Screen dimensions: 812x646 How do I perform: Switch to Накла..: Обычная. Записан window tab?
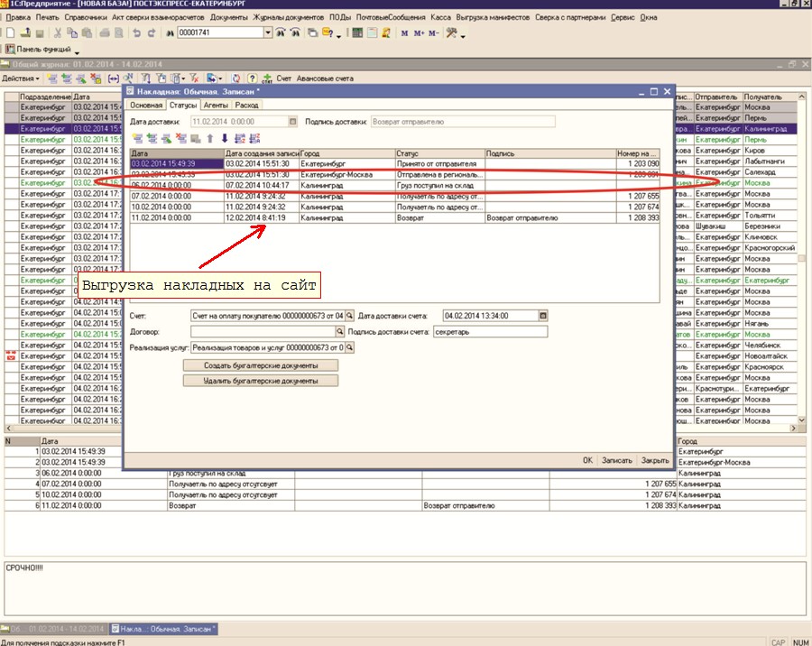tap(165, 629)
